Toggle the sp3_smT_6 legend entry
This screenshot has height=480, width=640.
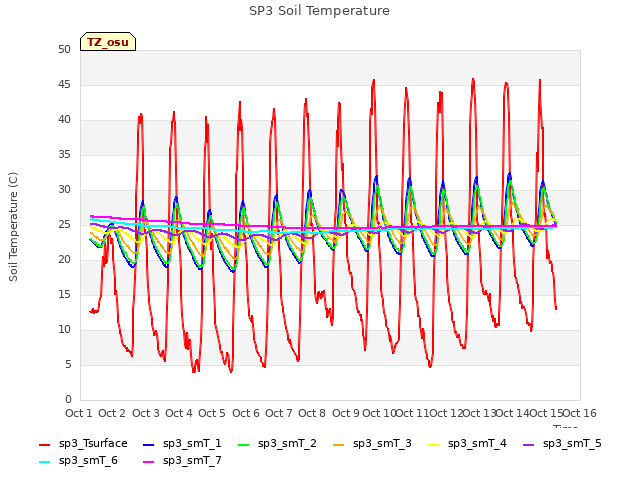coord(78,460)
